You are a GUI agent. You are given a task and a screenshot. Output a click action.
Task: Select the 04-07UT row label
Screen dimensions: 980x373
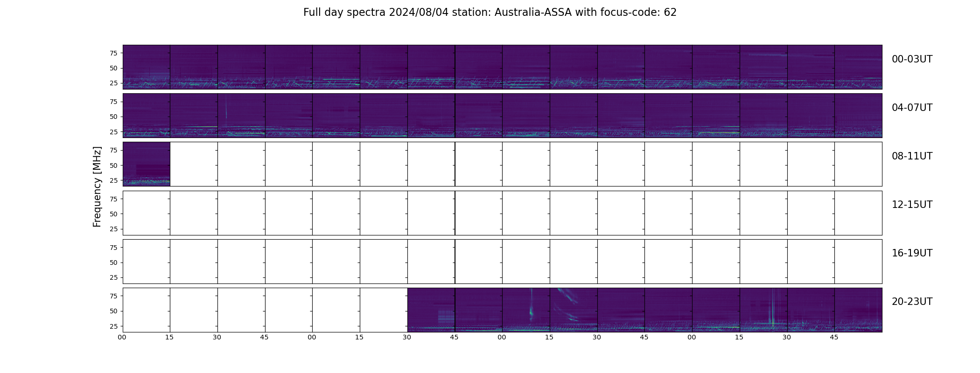coord(912,108)
